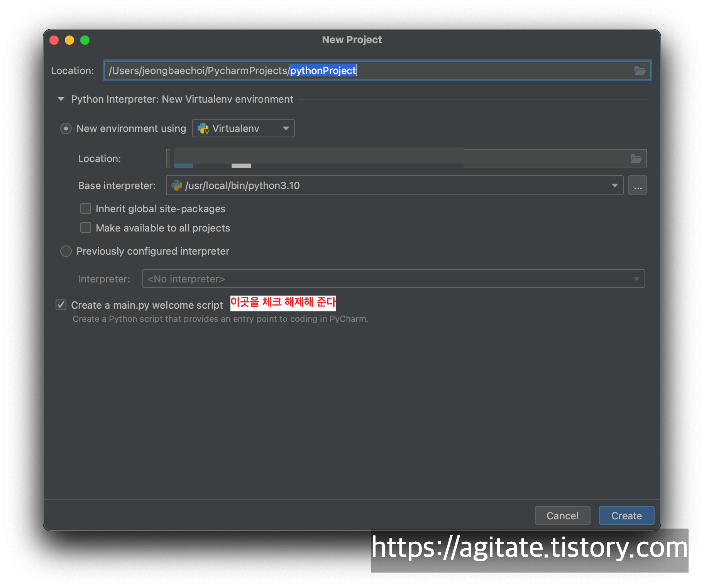Click the folder browse icon in project Location field
The height and width of the screenshot is (588, 704).
coord(640,71)
